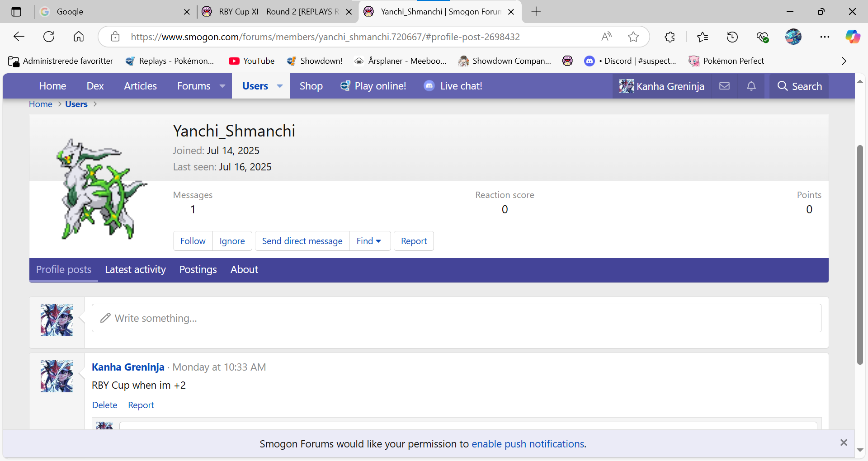Click Follow button
868x461 pixels.
pos(193,241)
